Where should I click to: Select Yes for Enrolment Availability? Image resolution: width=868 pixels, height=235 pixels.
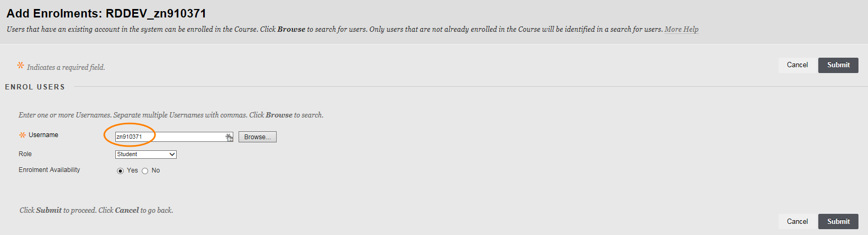(x=120, y=171)
